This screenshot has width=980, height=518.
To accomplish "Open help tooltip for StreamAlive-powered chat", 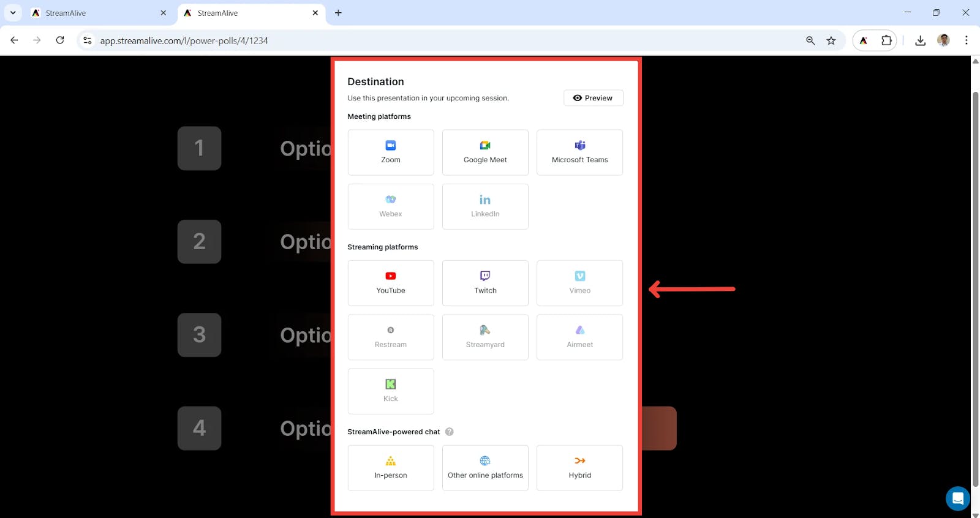I will point(450,432).
